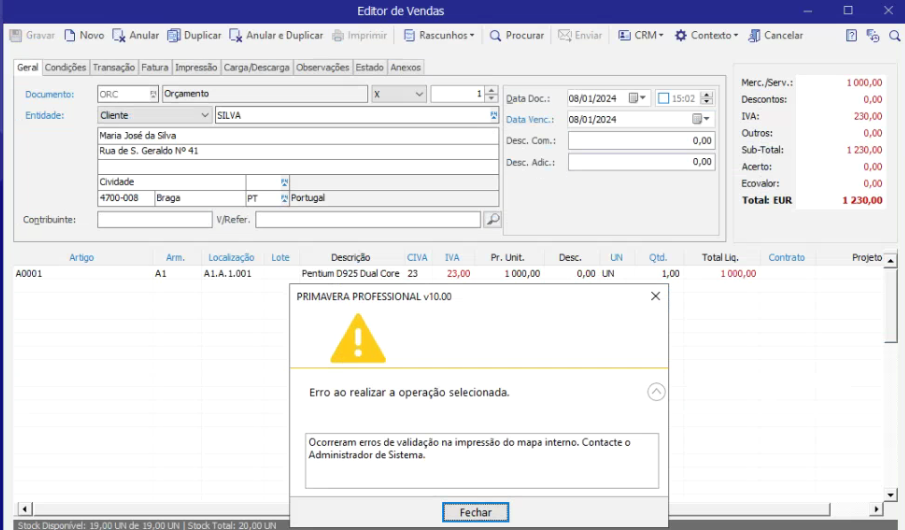This screenshot has height=530, width=905.
Task: Toggle the time checkbox beside 15:02
Action: [664, 98]
